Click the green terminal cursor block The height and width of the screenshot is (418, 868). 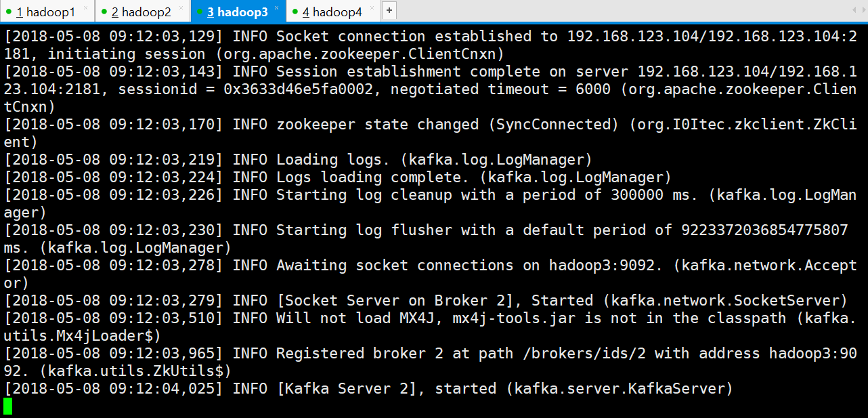tap(7, 406)
